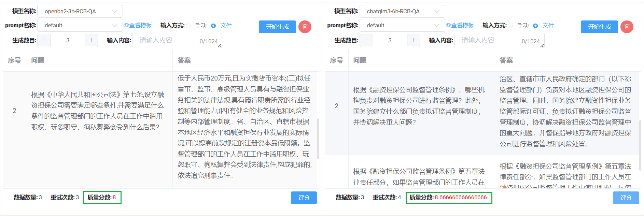Open the model dropdown showing chatglm3-6b-RCB-QA
Image resolution: width=644 pixels, height=216 pixels.
pos(402,11)
